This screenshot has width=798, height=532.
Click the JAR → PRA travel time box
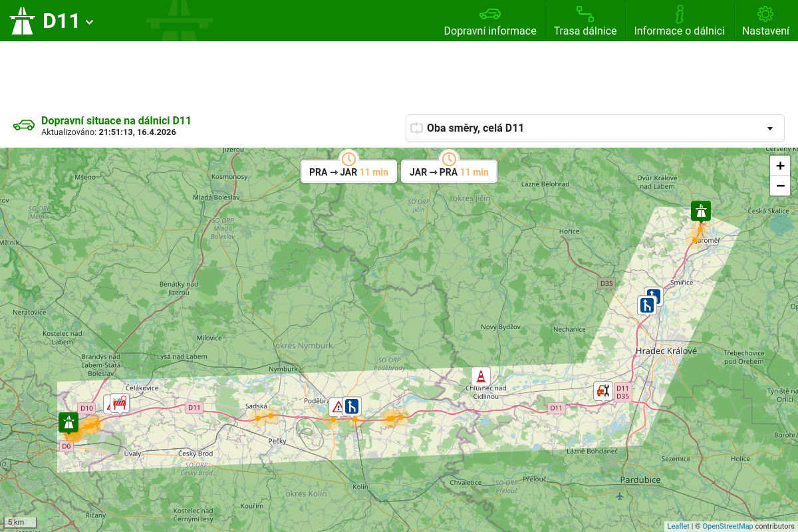[x=449, y=172]
